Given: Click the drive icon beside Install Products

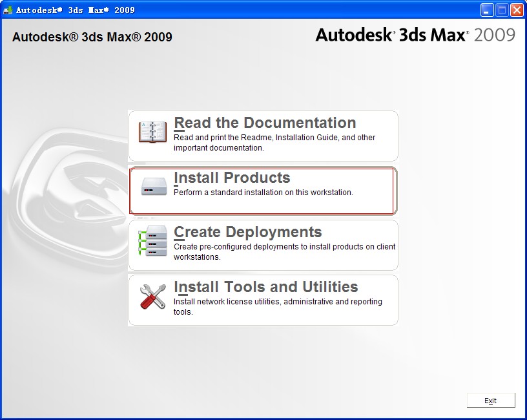Looking at the screenshot, I should pos(154,187).
